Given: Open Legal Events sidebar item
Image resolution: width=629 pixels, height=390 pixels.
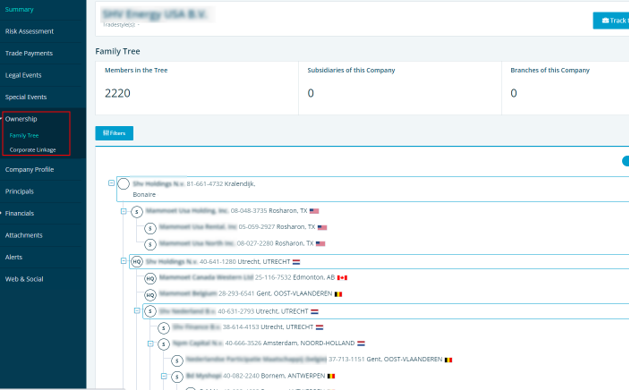Looking at the screenshot, I should pos(23,75).
